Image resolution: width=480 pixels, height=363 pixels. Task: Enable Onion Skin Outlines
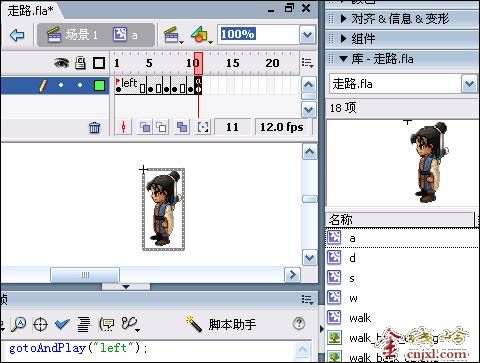coord(162,127)
